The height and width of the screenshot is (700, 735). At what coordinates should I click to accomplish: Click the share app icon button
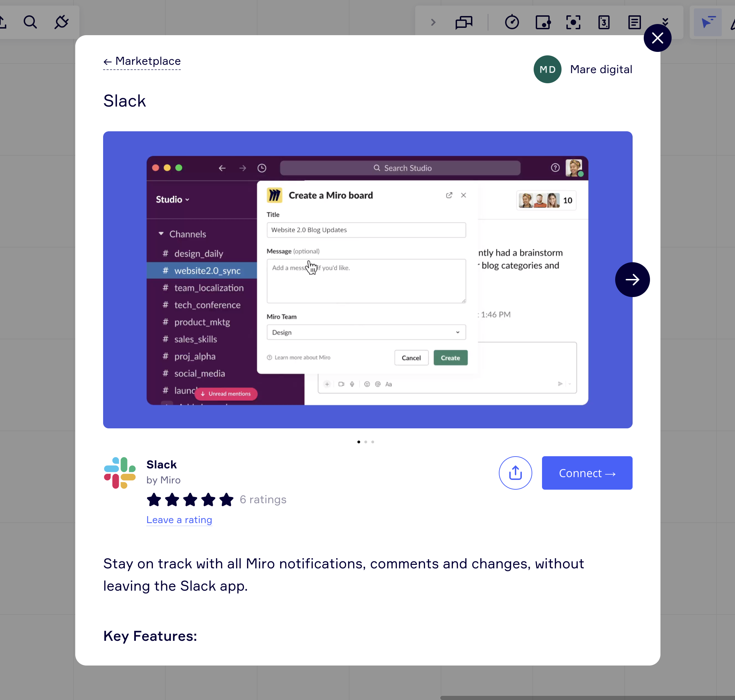515,473
